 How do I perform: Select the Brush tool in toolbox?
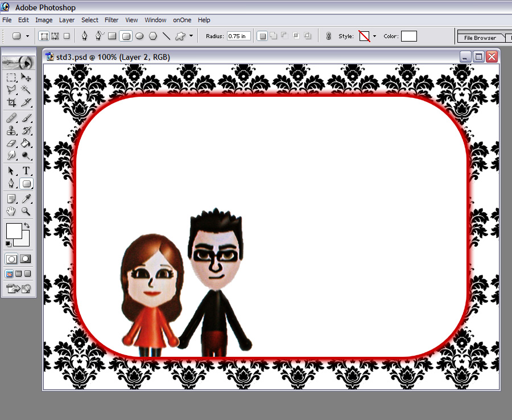[x=26, y=118]
